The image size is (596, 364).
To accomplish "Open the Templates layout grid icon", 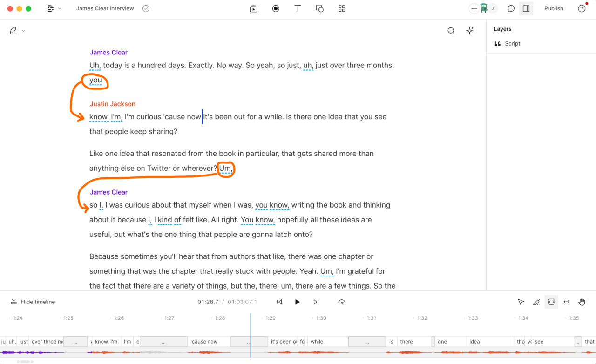I will point(342,8).
